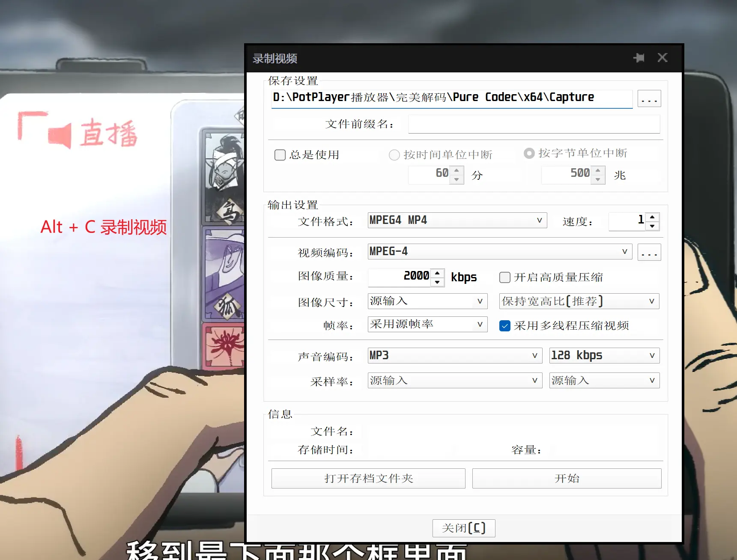The width and height of the screenshot is (737, 560).
Task: Increase the 速度 value
Action: tap(652, 217)
